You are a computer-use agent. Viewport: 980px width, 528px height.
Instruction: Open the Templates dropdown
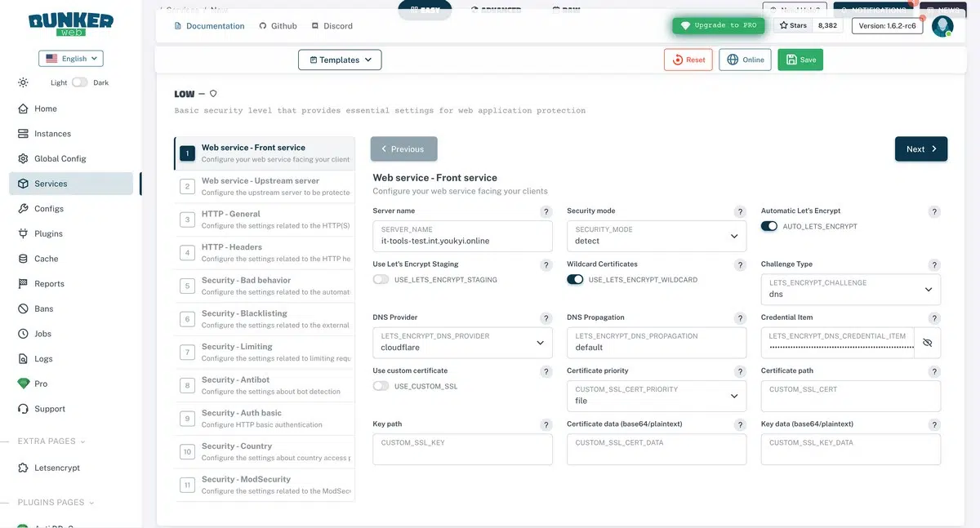pyautogui.click(x=340, y=60)
